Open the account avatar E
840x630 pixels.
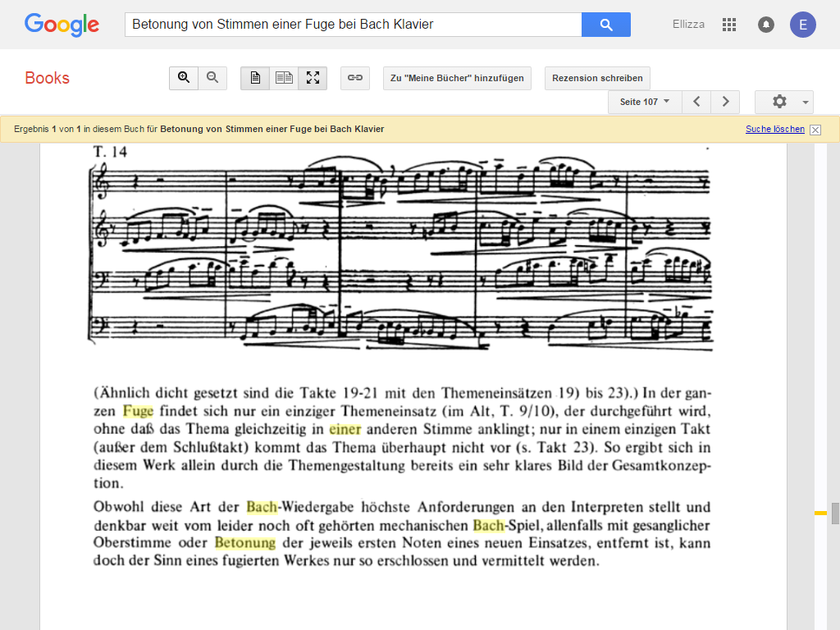(802, 25)
